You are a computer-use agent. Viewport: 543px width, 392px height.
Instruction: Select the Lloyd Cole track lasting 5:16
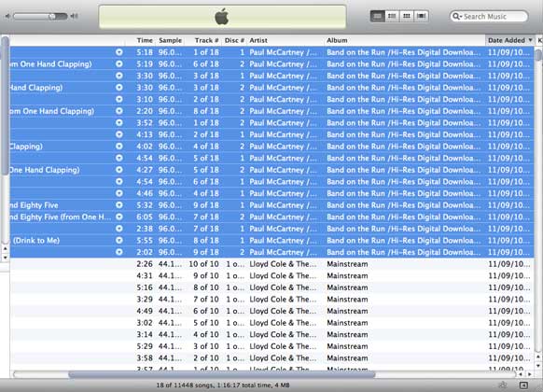[x=271, y=287]
